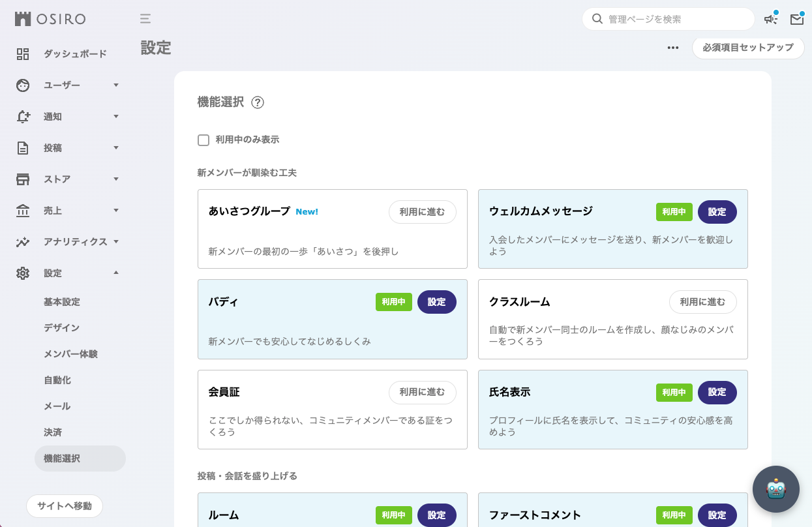Open 設定 for 氏名表示
The height and width of the screenshot is (527, 812).
717,393
